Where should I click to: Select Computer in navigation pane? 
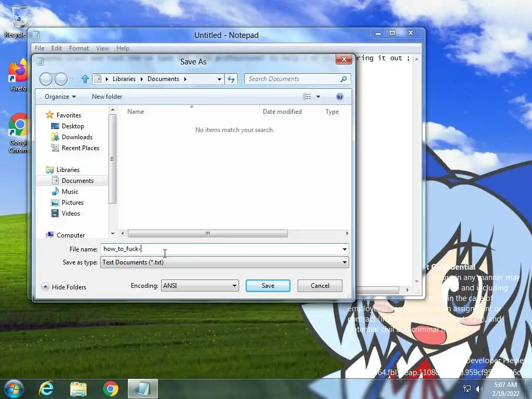point(71,235)
